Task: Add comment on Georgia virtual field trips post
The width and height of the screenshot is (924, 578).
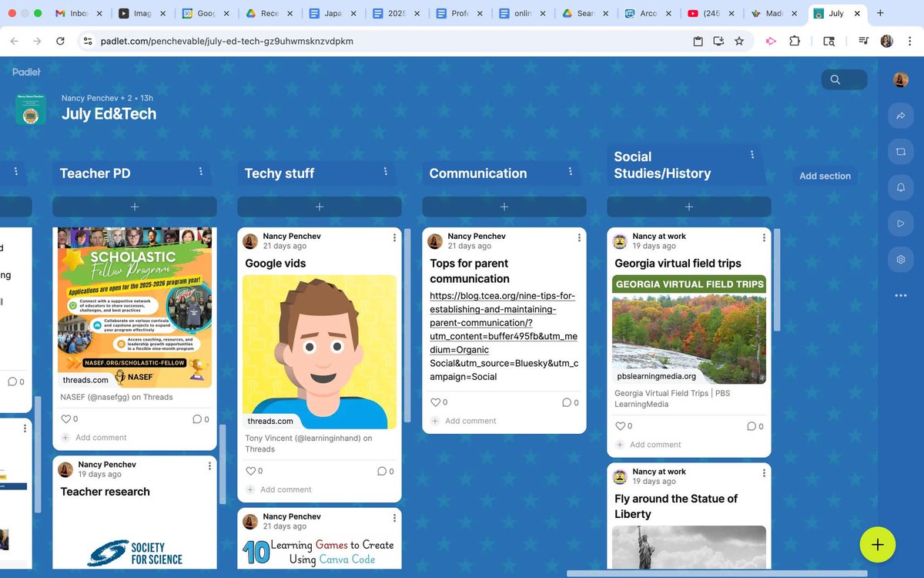Action: (x=655, y=445)
